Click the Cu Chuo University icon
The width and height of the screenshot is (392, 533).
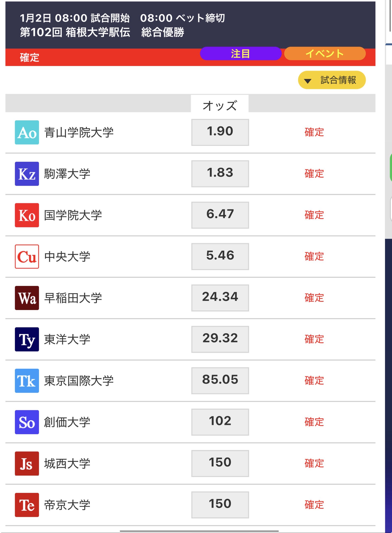(27, 257)
